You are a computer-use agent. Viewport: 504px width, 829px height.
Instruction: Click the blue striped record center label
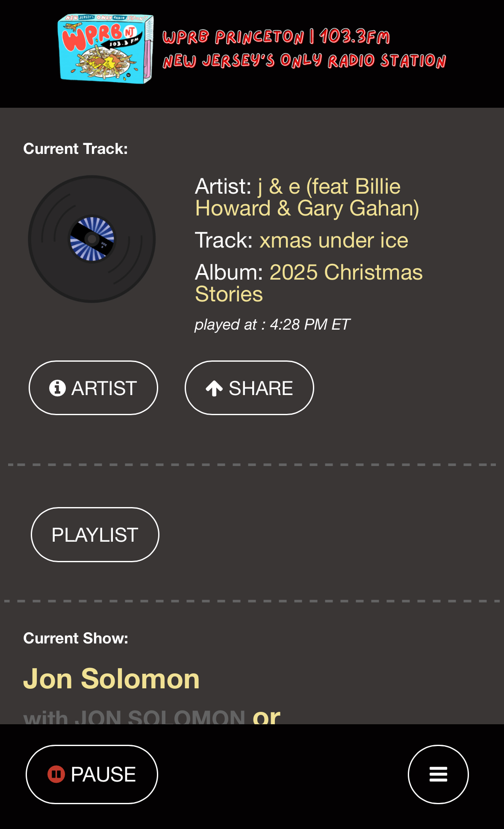pos(92,239)
